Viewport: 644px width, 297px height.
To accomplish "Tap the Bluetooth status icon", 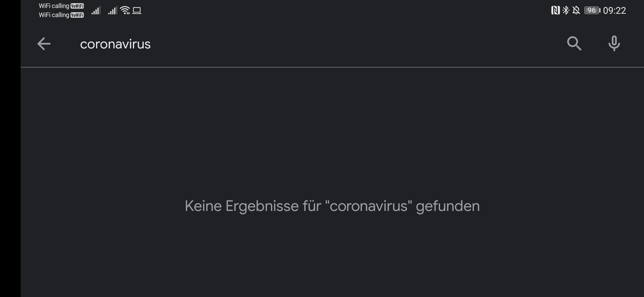I will click(x=566, y=10).
